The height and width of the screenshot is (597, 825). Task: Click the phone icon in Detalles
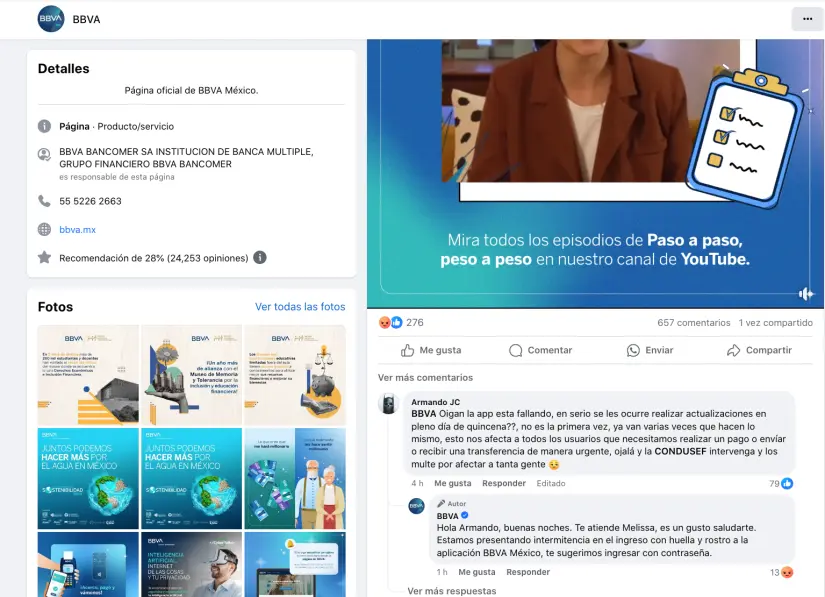tap(44, 201)
